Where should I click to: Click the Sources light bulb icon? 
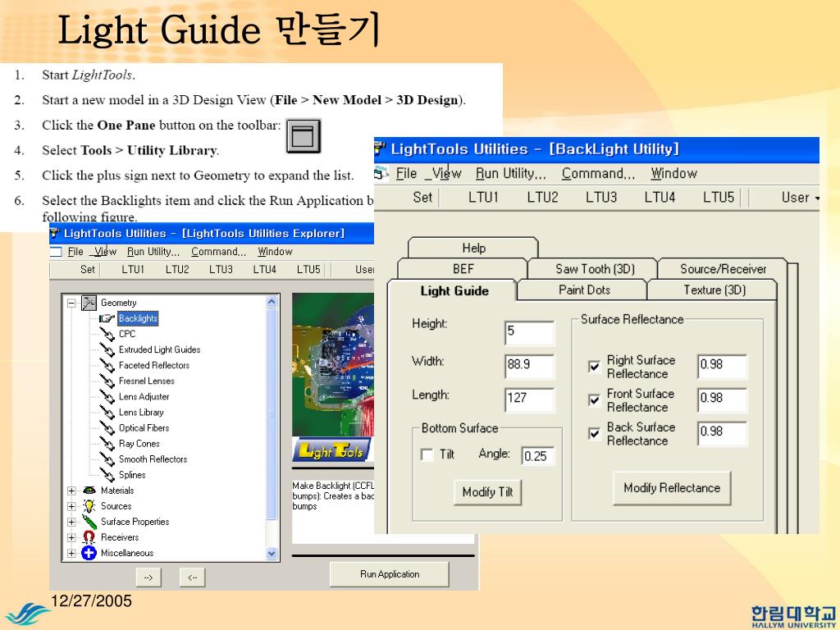tap(89, 505)
